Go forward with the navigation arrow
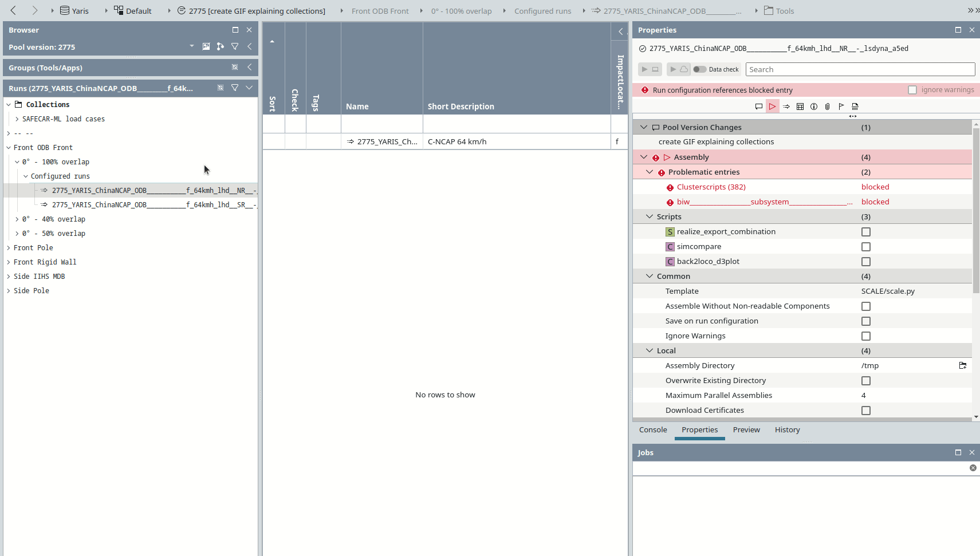The width and height of the screenshot is (980, 556). (34, 10)
